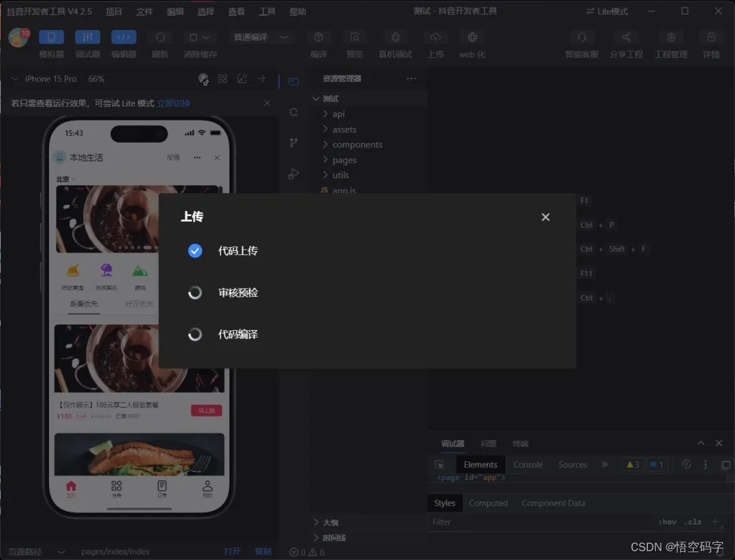
Task: Click the 审核预检 loading spinner
Action: [195, 293]
